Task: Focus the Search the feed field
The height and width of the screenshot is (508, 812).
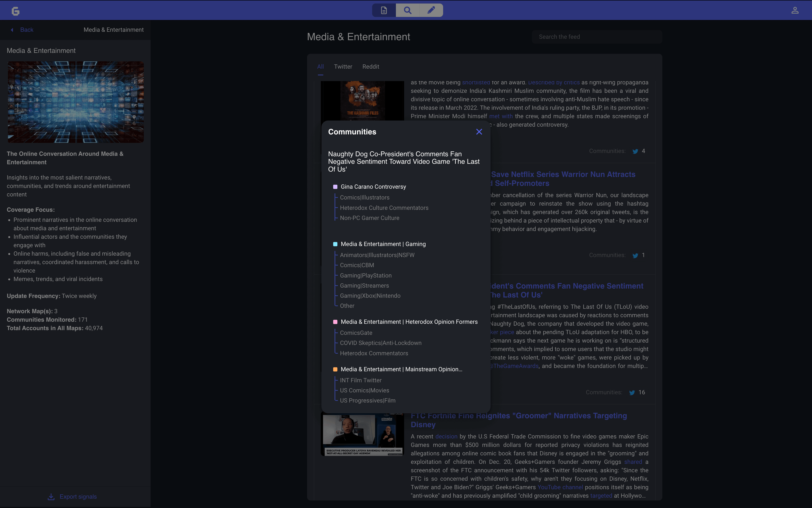Action: [x=597, y=37]
